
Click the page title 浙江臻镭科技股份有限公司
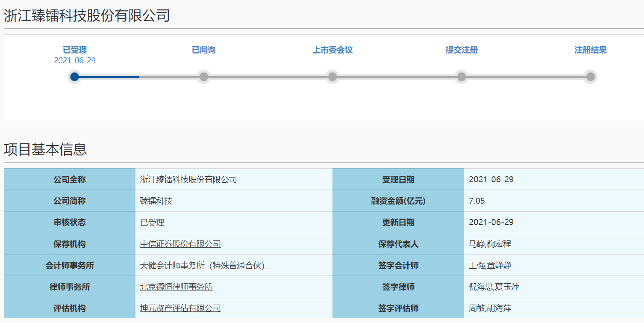[87, 15]
